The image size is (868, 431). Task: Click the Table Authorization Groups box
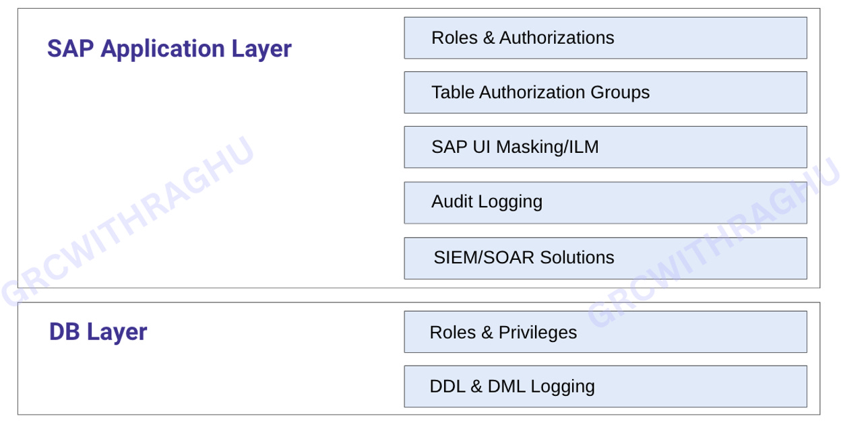tap(604, 92)
